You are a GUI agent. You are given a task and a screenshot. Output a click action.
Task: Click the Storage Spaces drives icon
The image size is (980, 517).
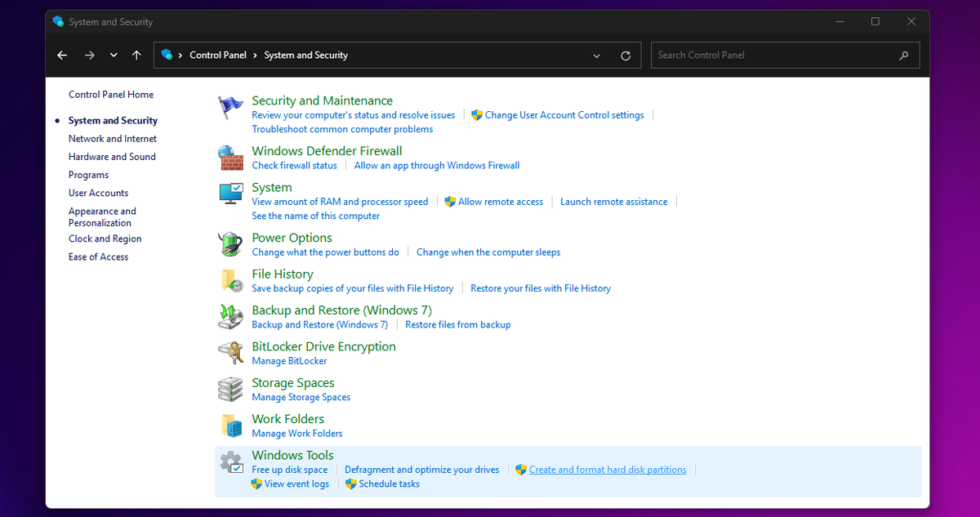(x=231, y=390)
